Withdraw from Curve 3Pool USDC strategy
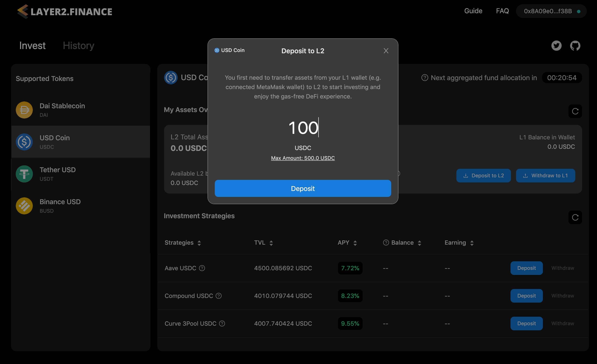 pyautogui.click(x=563, y=323)
